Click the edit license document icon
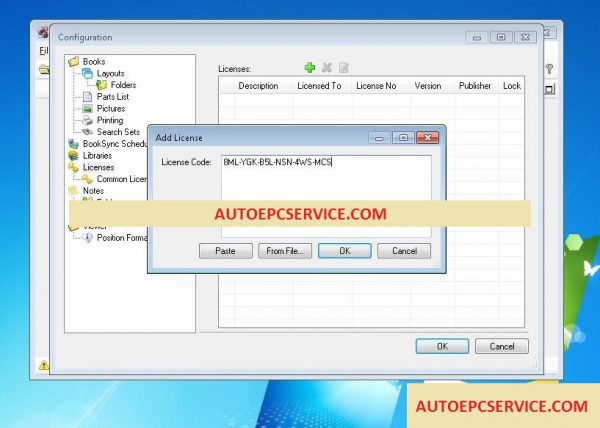600x428 pixels. tap(344, 68)
